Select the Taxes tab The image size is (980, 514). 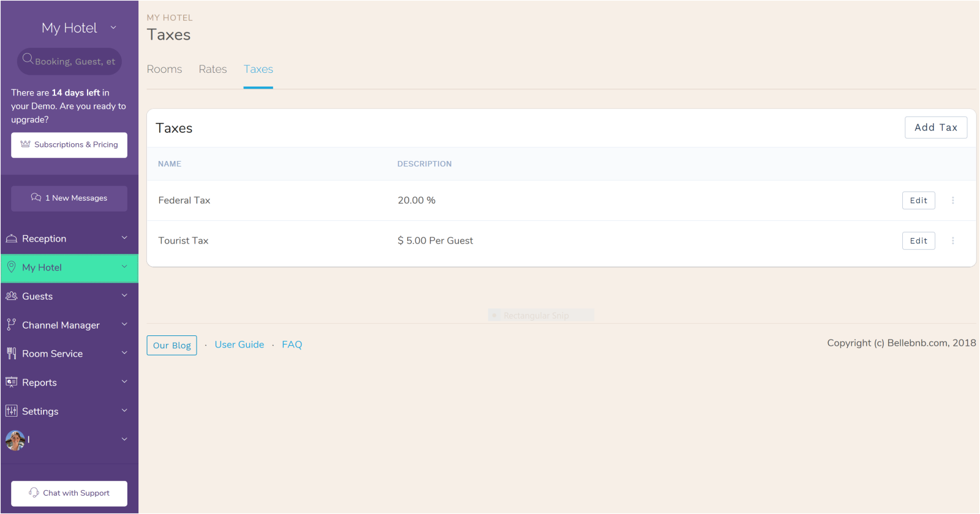pos(258,69)
